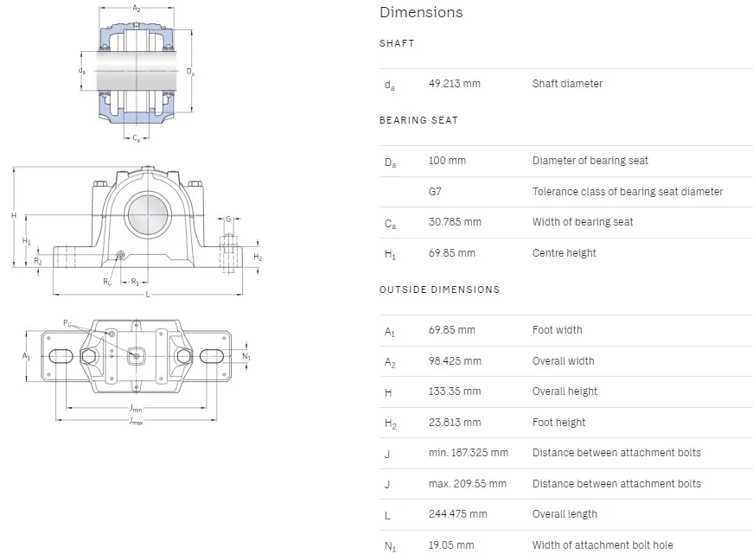The height and width of the screenshot is (560, 753).
Task: Select the G7 tolerance class entry
Action: coord(435,191)
